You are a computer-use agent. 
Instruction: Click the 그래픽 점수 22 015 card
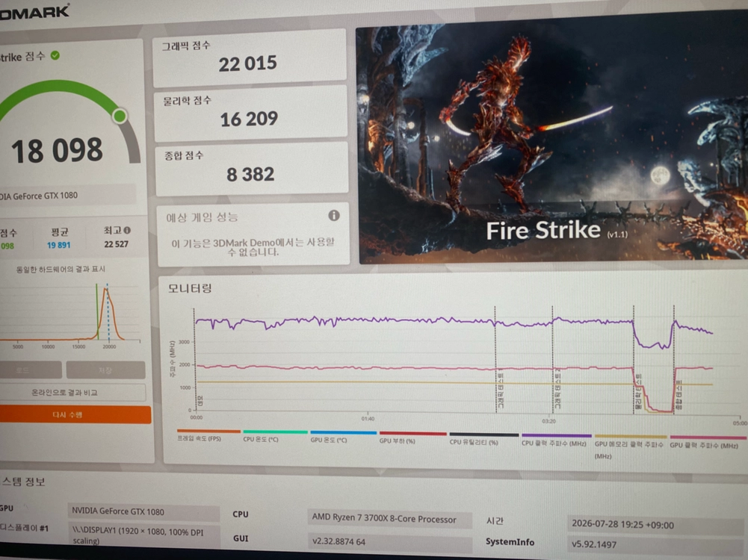tap(250, 57)
